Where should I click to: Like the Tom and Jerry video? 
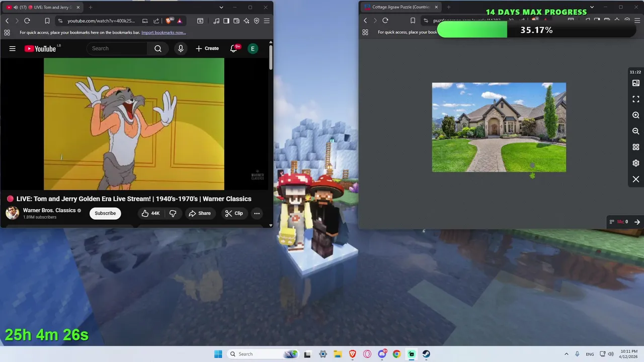point(150,213)
